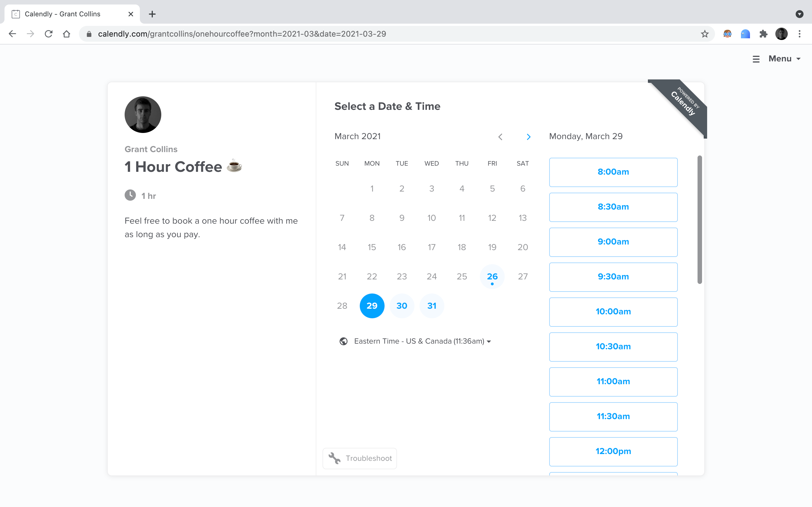Select March 31 on the calendar
This screenshot has height=507, width=812.
click(431, 306)
